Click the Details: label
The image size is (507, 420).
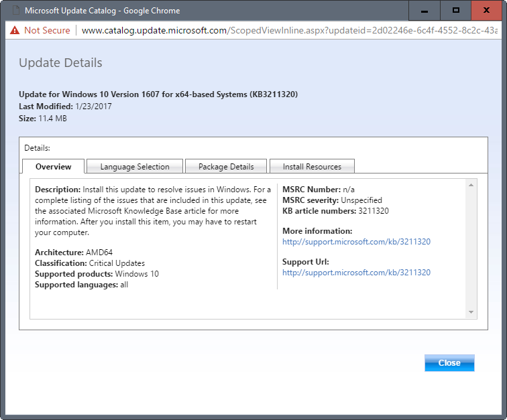click(37, 148)
